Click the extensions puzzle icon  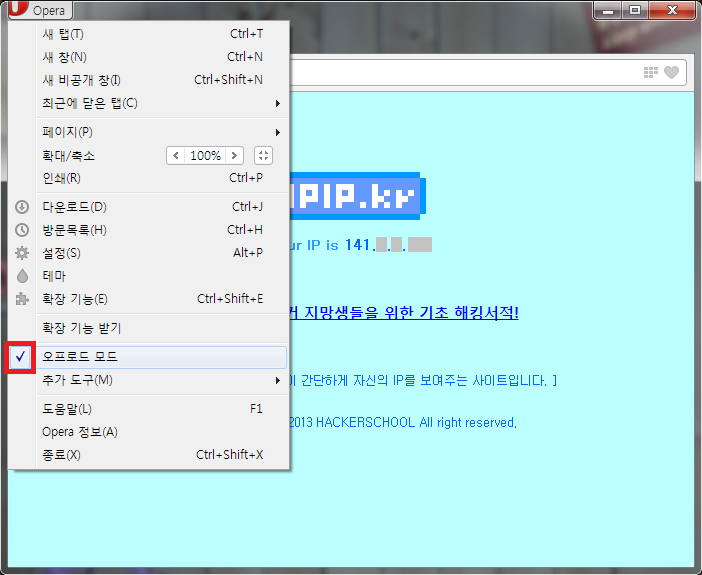pyautogui.click(x=22, y=299)
